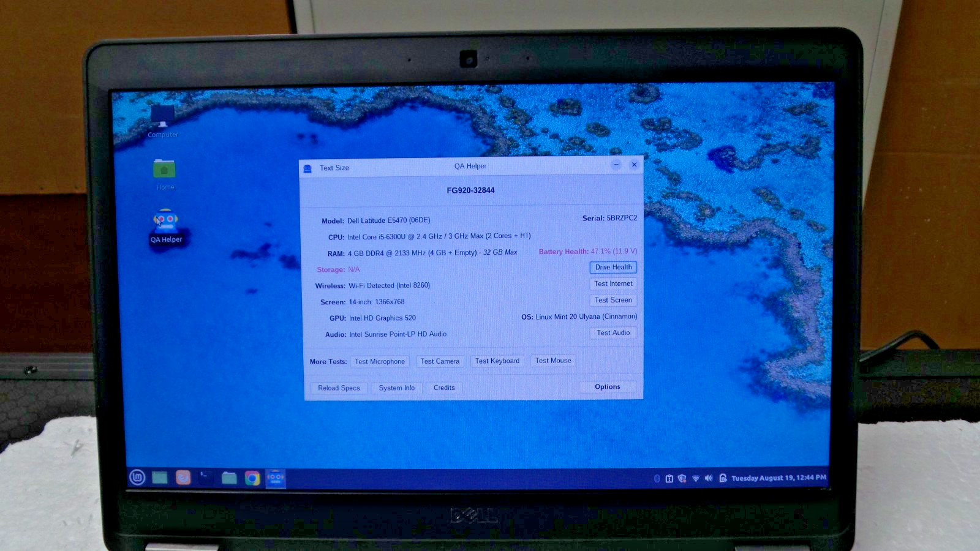Image resolution: width=980 pixels, height=551 pixels.
Task: Open the Wi-Fi network tray icon
Action: point(696,478)
